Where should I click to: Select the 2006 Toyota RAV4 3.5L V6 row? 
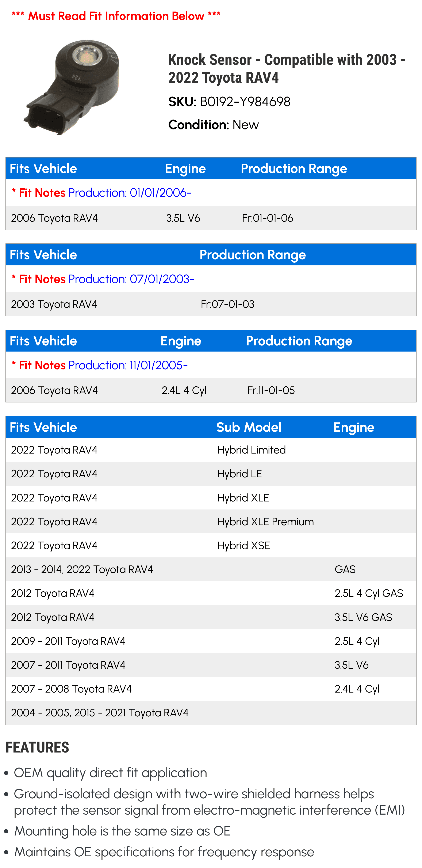point(211,218)
